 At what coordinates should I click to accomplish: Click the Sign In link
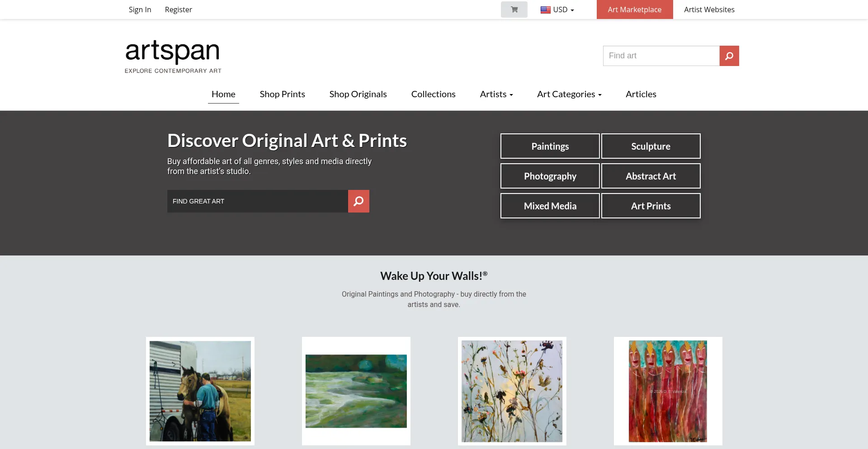click(x=140, y=9)
